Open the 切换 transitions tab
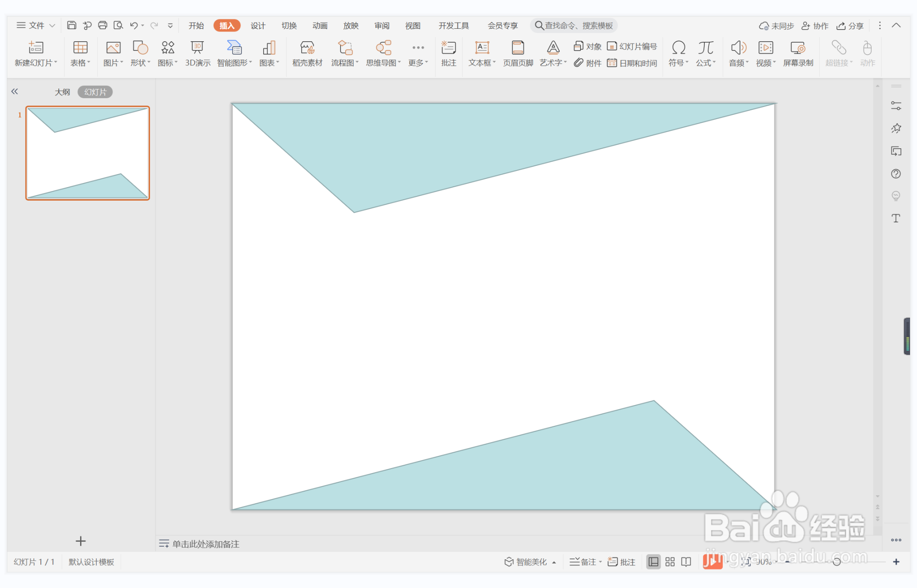Image resolution: width=917 pixels, height=588 pixels. (289, 25)
